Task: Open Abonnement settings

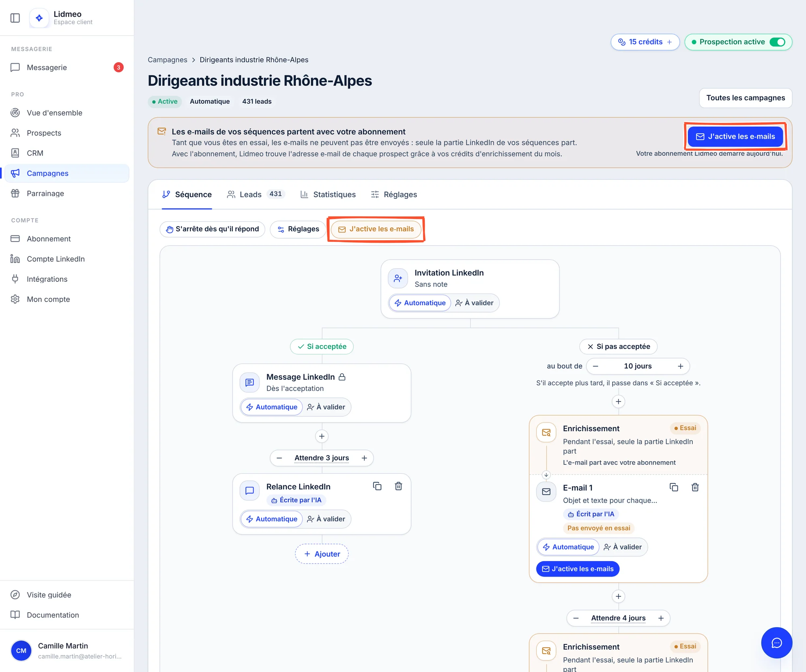Action: click(x=67, y=239)
